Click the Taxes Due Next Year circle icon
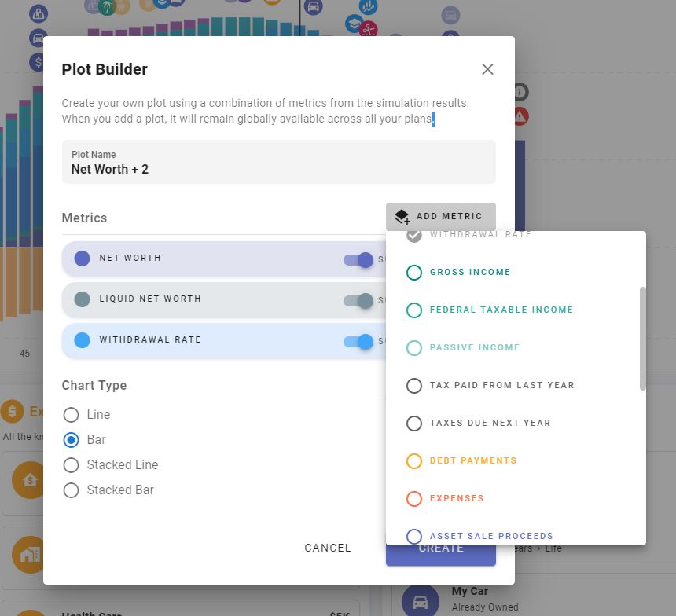The width and height of the screenshot is (676, 616). pyautogui.click(x=414, y=423)
